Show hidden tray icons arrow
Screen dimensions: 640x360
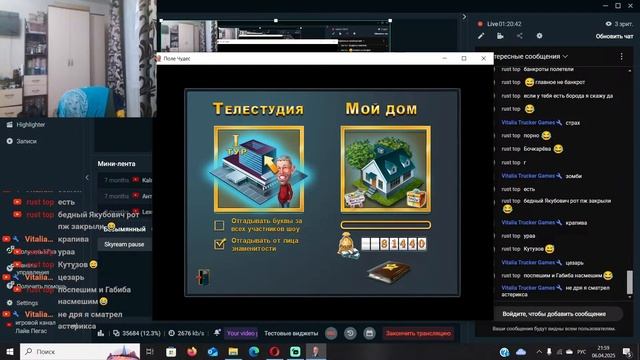click(539, 351)
